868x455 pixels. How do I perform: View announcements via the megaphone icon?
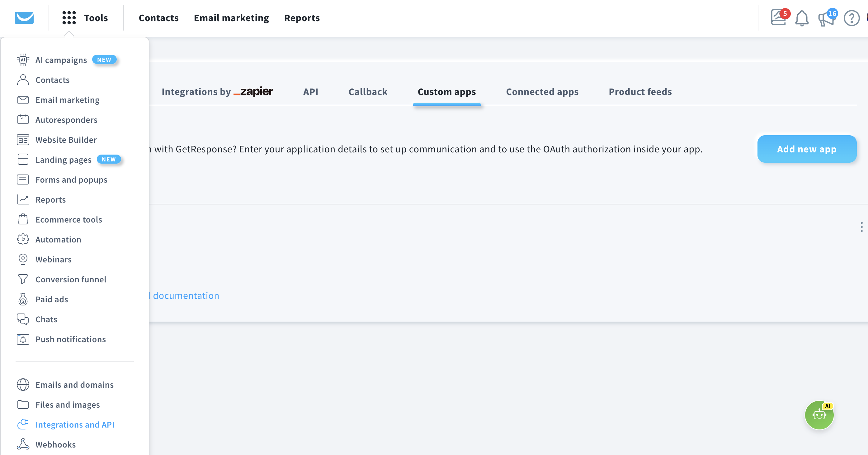[826, 19]
